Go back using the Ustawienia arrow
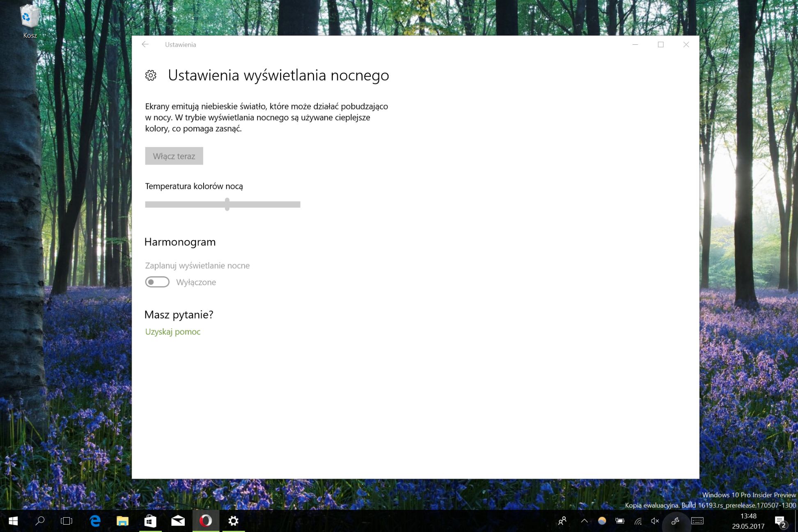The image size is (798, 532). 145,44
